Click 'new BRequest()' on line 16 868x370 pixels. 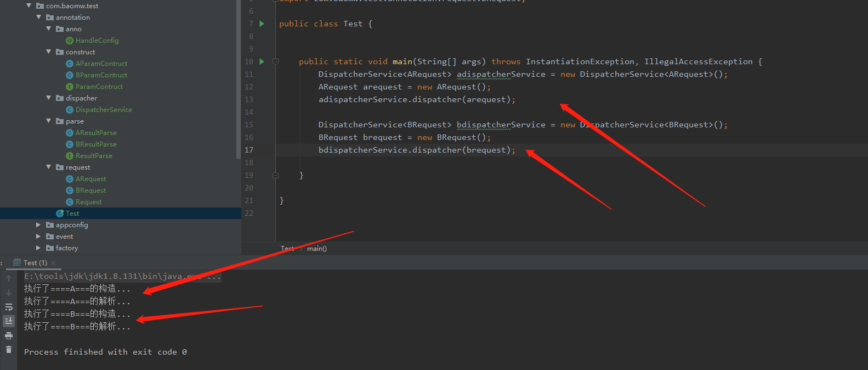452,137
